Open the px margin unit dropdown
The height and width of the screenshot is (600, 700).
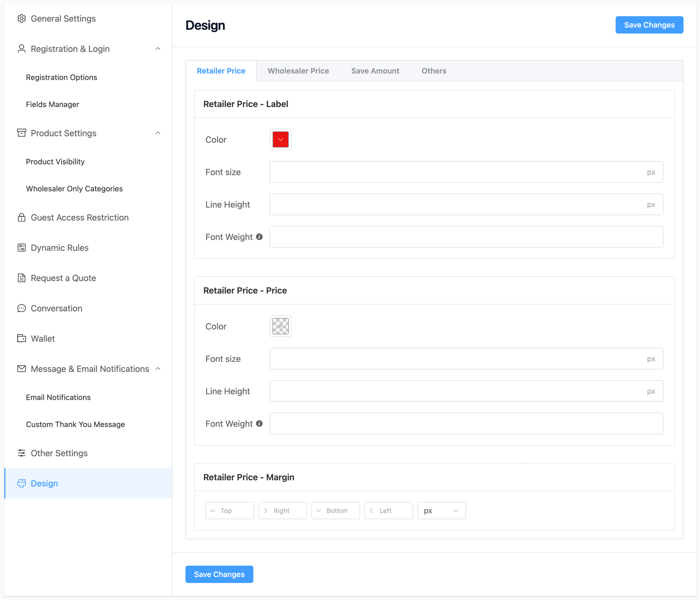pyautogui.click(x=442, y=511)
